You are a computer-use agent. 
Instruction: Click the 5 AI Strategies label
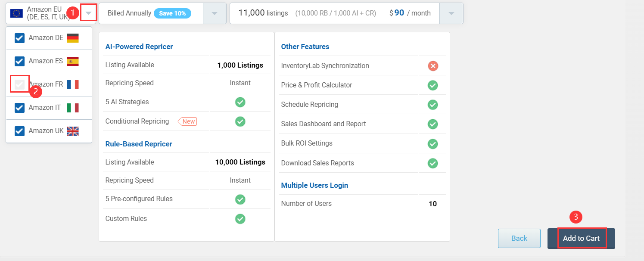[x=127, y=102]
